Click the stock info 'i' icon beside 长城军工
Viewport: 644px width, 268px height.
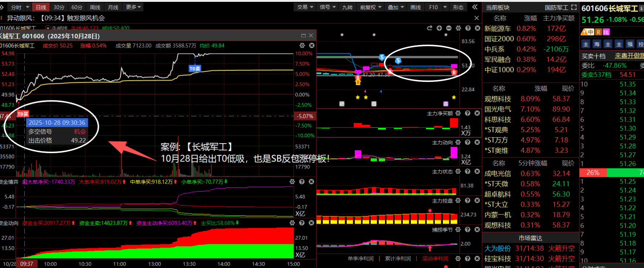point(641,8)
